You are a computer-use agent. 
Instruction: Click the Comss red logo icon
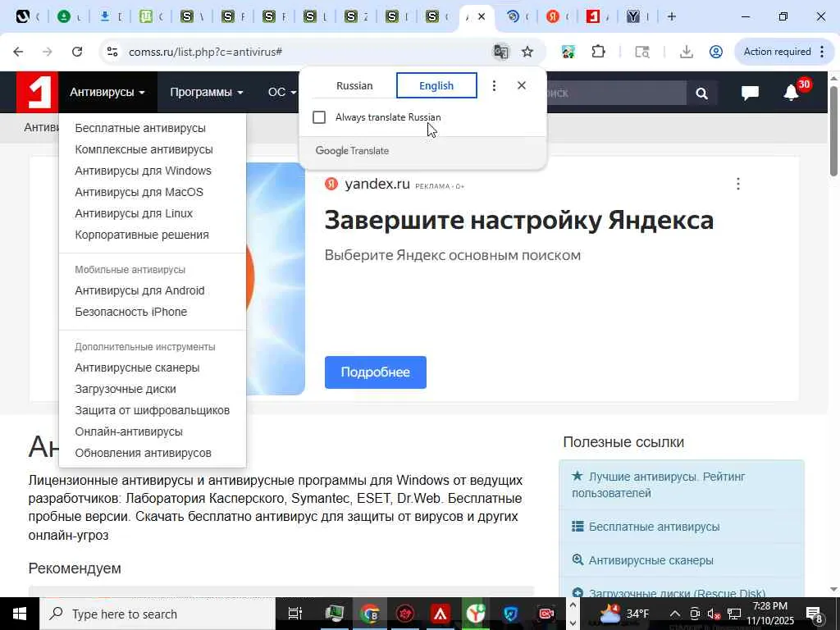click(x=37, y=92)
